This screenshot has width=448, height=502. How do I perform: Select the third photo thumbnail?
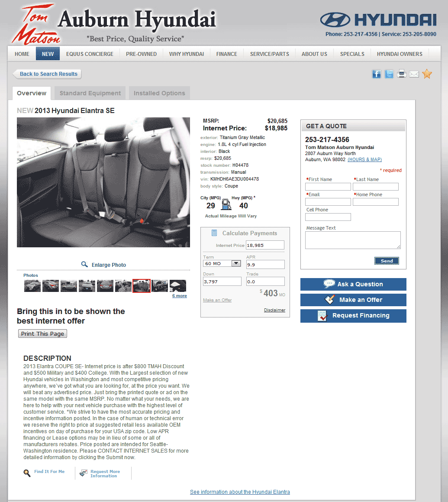[x=69, y=286]
